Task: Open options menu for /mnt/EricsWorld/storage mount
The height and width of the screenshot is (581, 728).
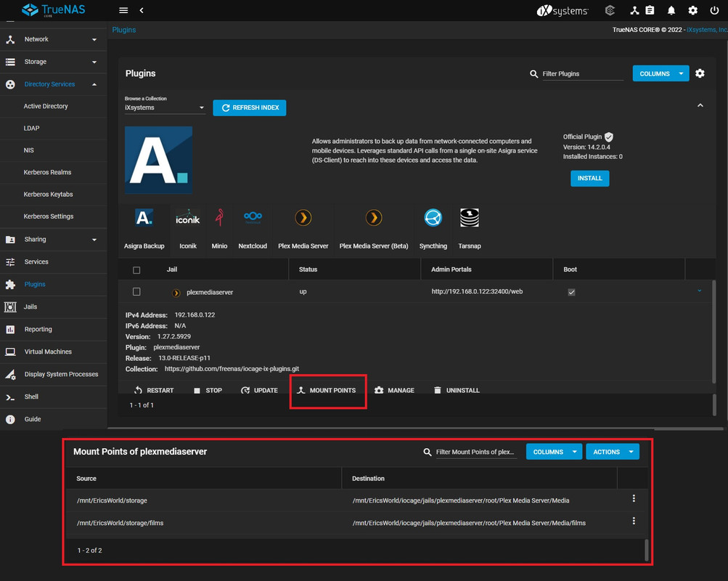Action: [634, 498]
